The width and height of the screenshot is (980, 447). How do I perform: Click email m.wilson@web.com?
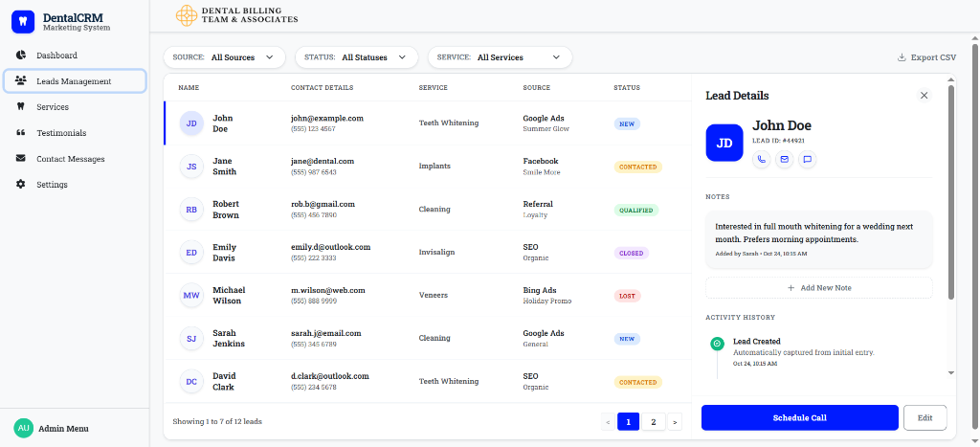(328, 290)
